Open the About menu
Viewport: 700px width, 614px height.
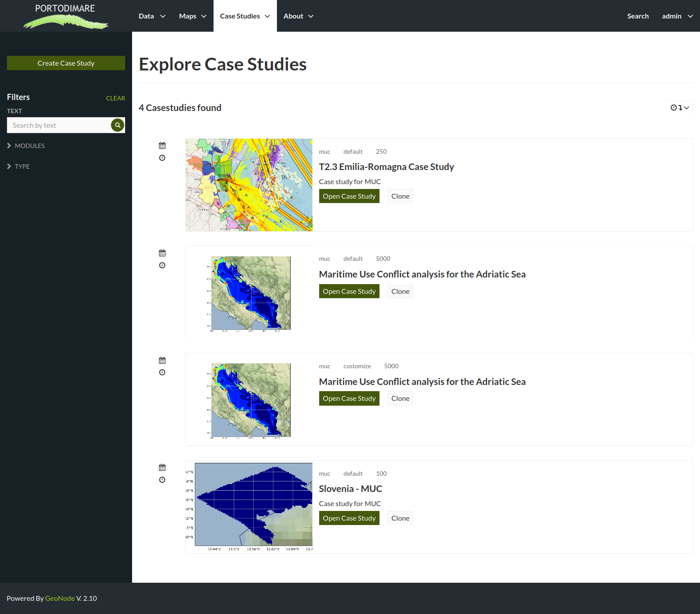(298, 16)
